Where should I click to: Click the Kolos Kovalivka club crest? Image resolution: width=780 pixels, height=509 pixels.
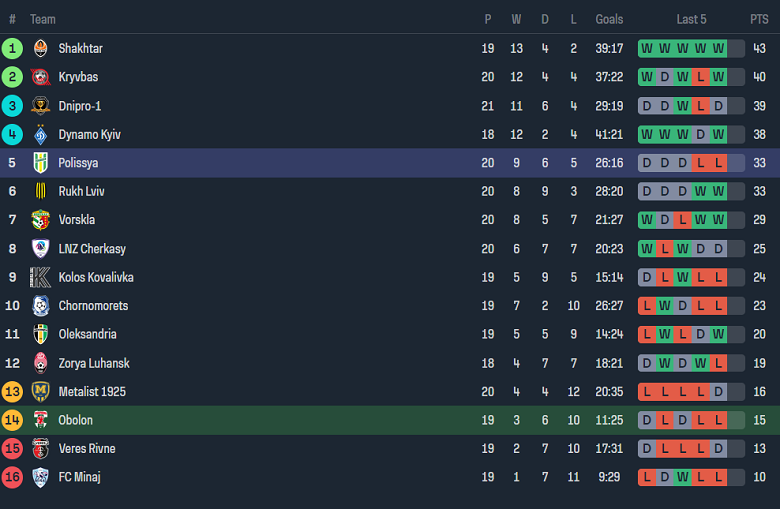click(x=41, y=277)
